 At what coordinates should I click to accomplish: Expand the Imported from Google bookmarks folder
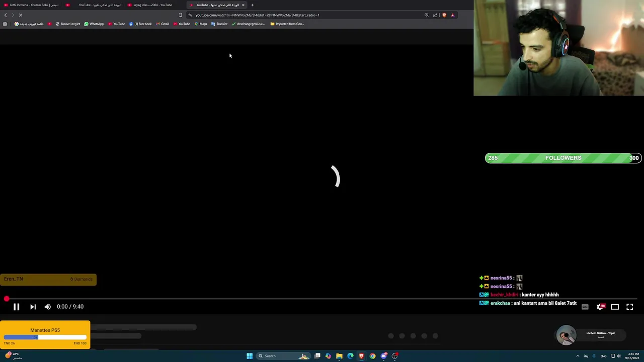click(x=287, y=24)
